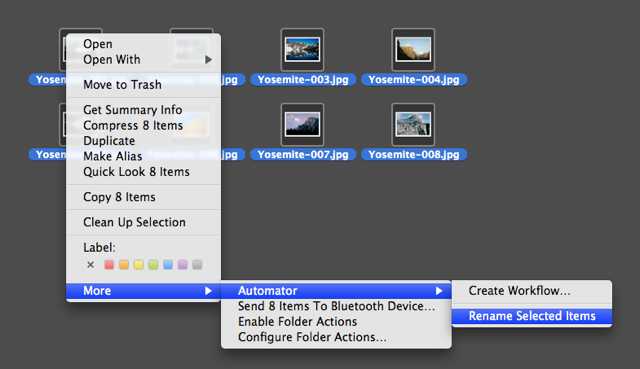Apply the orange label color
The height and width of the screenshot is (369, 640).
point(124,265)
